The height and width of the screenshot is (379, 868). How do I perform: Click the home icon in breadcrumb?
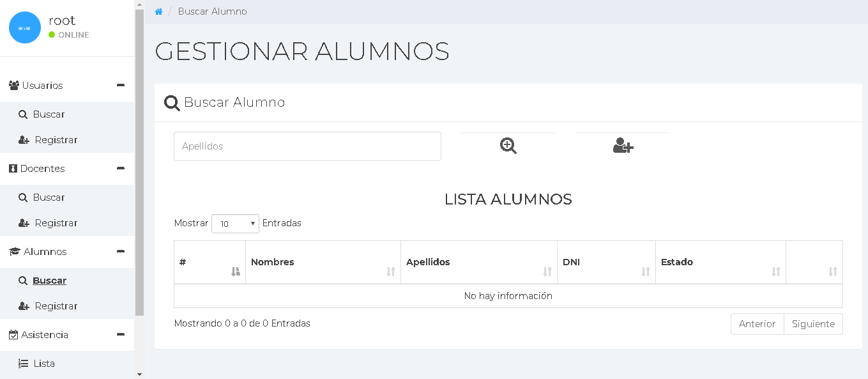(x=159, y=12)
